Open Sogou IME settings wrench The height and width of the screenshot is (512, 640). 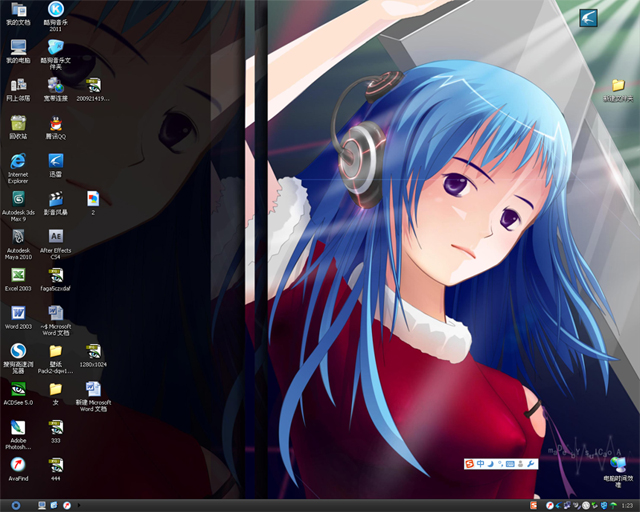click(x=531, y=464)
